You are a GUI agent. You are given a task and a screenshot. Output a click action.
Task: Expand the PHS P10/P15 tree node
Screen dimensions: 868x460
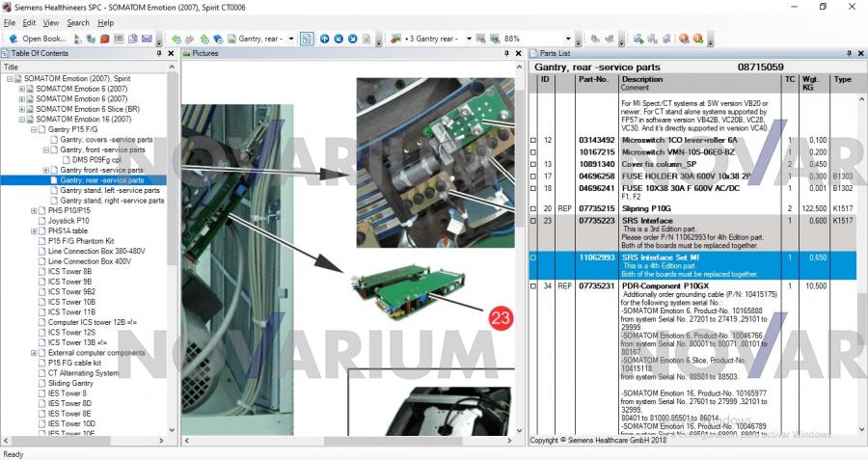coord(35,211)
